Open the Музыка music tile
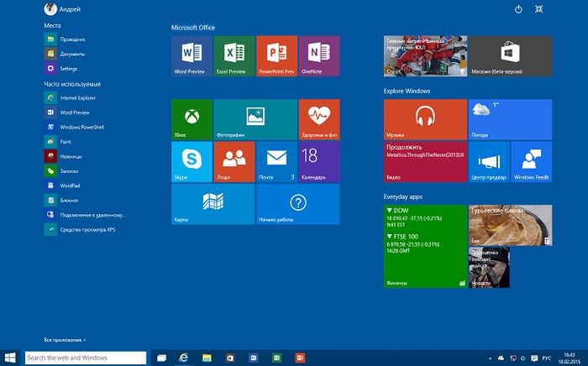 coord(425,119)
